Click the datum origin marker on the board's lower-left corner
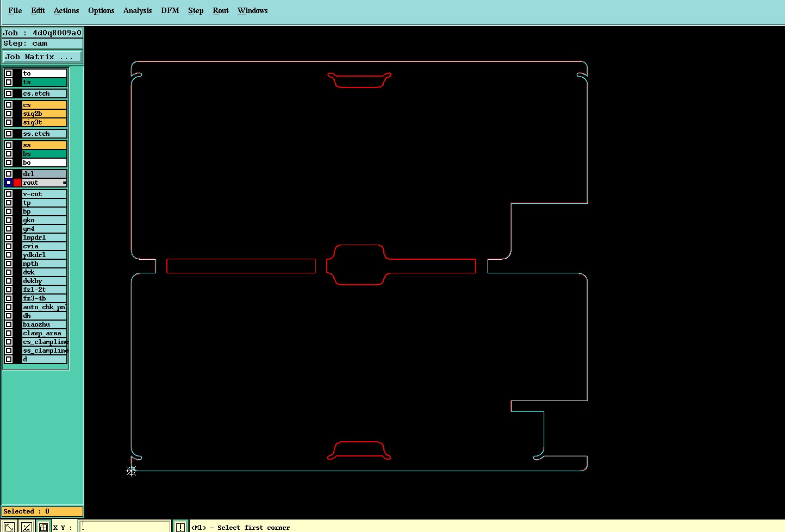Image resolution: width=785 pixels, height=532 pixels. [131, 471]
